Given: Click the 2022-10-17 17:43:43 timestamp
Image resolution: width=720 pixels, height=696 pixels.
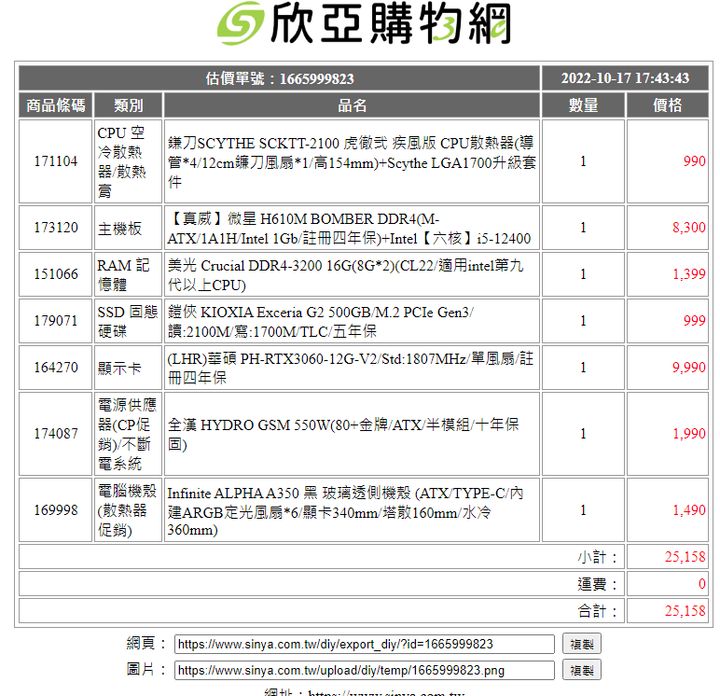Looking at the screenshot, I should tap(625, 79).
